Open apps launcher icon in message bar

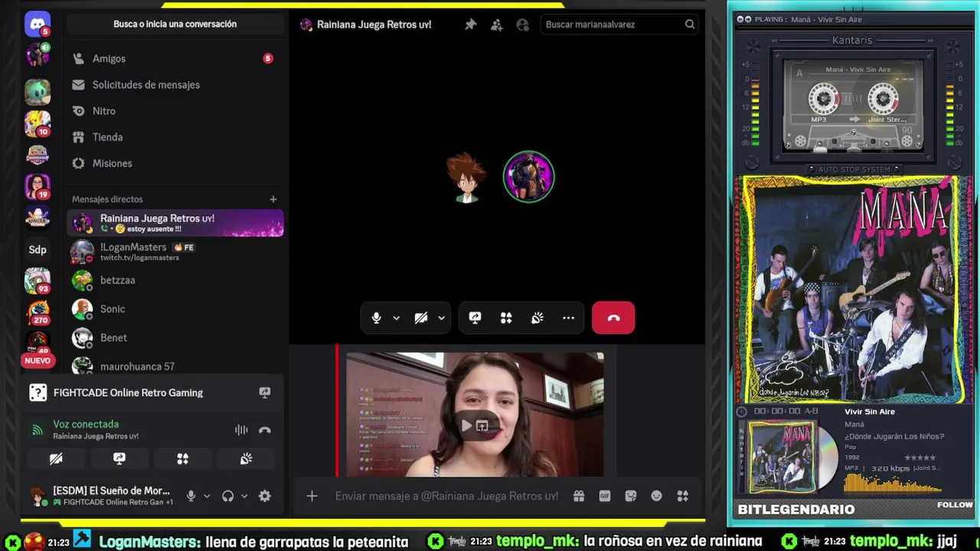pyautogui.click(x=683, y=496)
